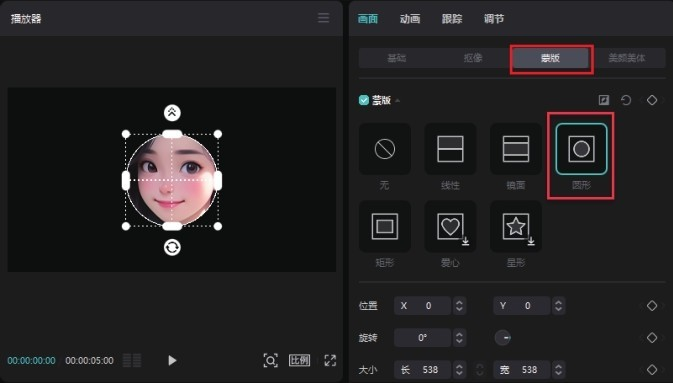
Task: Add keyframe for 位置 position row
Action: (x=652, y=306)
